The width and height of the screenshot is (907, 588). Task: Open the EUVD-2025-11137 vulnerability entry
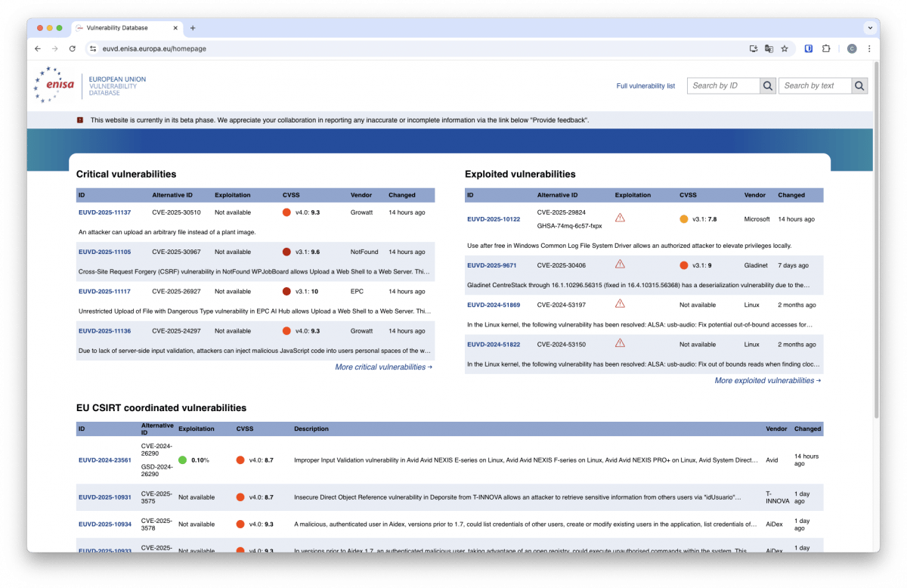coord(104,213)
